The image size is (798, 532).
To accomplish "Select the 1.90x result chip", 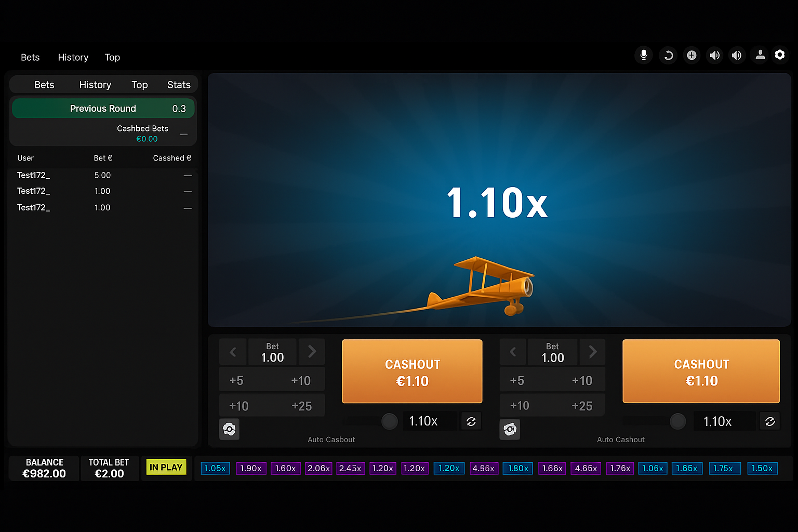I will pyautogui.click(x=251, y=468).
